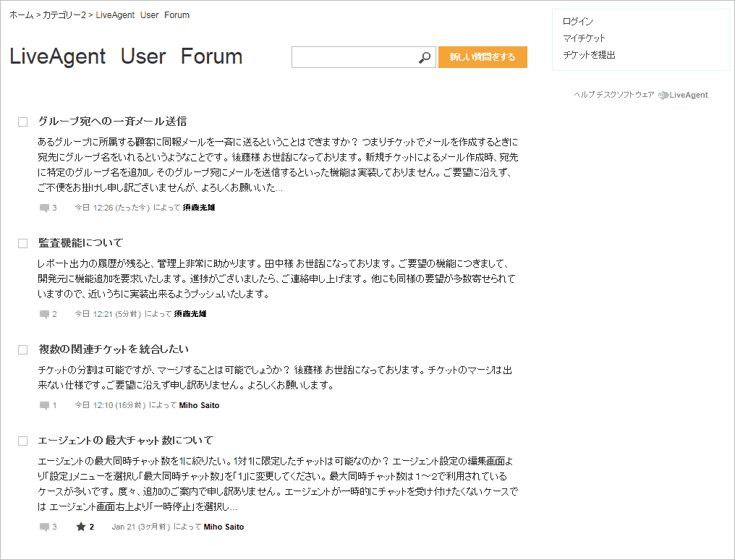Click the excerpt starting エージェントの最大同時チャット数を
The height and width of the screenshot is (560, 735).
point(278,483)
